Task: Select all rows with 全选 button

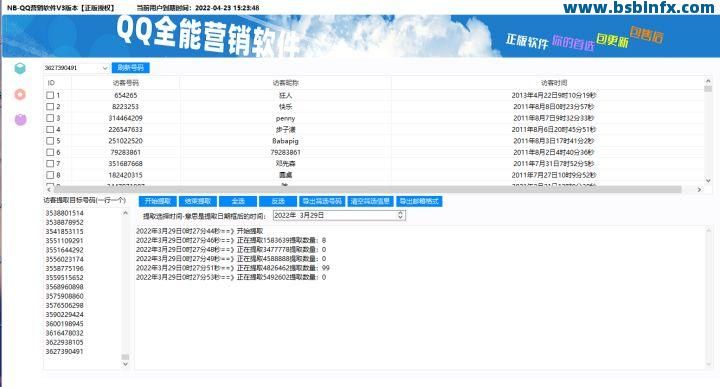Action: 238,201
